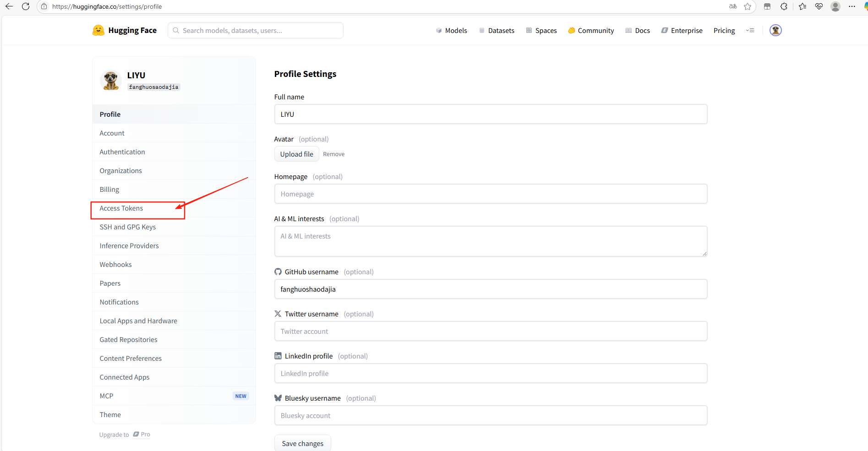This screenshot has width=868, height=451.
Task: Open Inference Providers in sidebar
Action: (x=174, y=245)
